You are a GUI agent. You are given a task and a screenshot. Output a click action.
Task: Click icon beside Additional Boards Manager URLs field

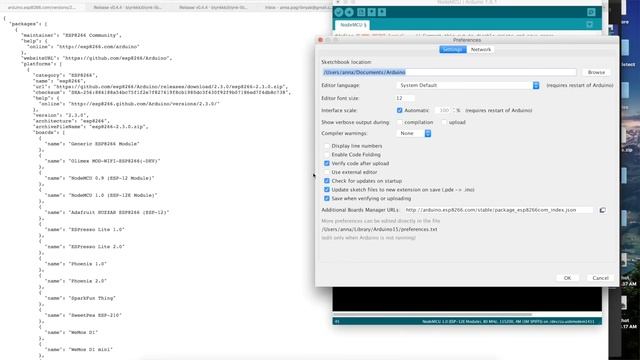point(602,210)
